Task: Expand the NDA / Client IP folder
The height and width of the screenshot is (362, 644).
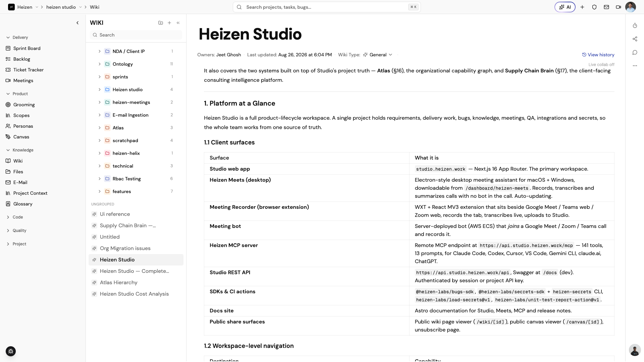Action: 99,51
